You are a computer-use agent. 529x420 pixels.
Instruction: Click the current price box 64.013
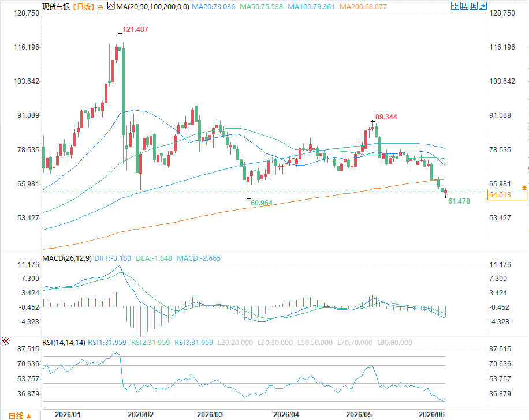pyautogui.click(x=507, y=195)
